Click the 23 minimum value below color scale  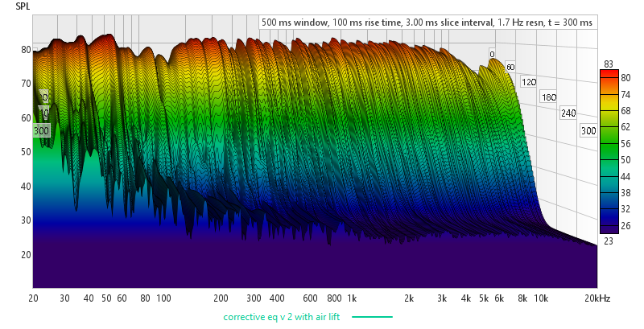[608, 239]
